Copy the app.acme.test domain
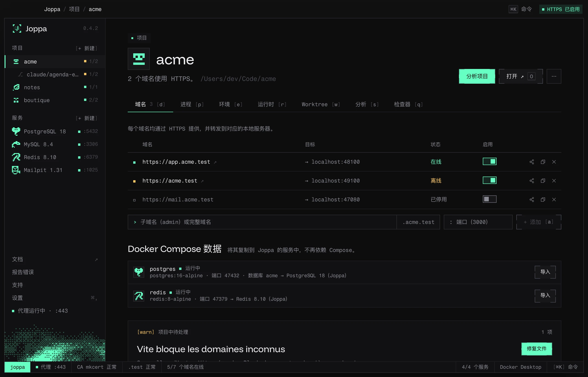This screenshot has width=588, height=377. [x=543, y=162]
